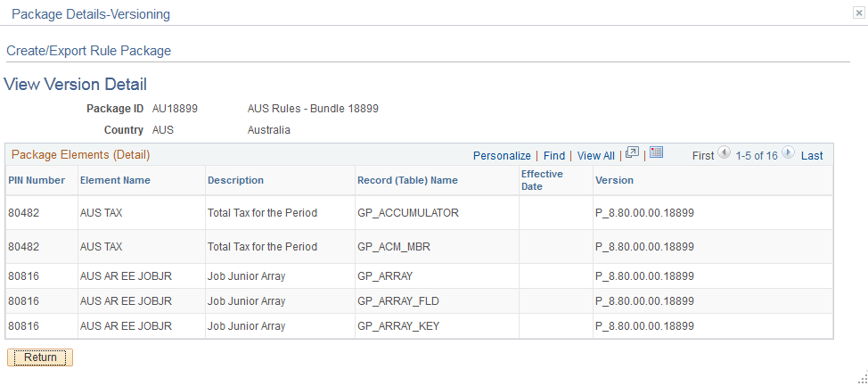Click Package Elements (Detail) grid title
868x386 pixels.
(81, 154)
